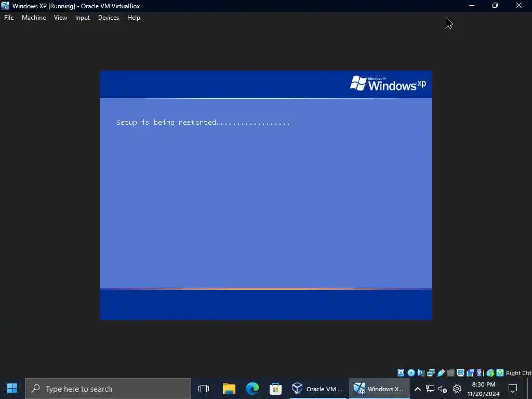532x399 pixels.
Task: Click the Windows XP logo in setup
Action: [388, 84]
